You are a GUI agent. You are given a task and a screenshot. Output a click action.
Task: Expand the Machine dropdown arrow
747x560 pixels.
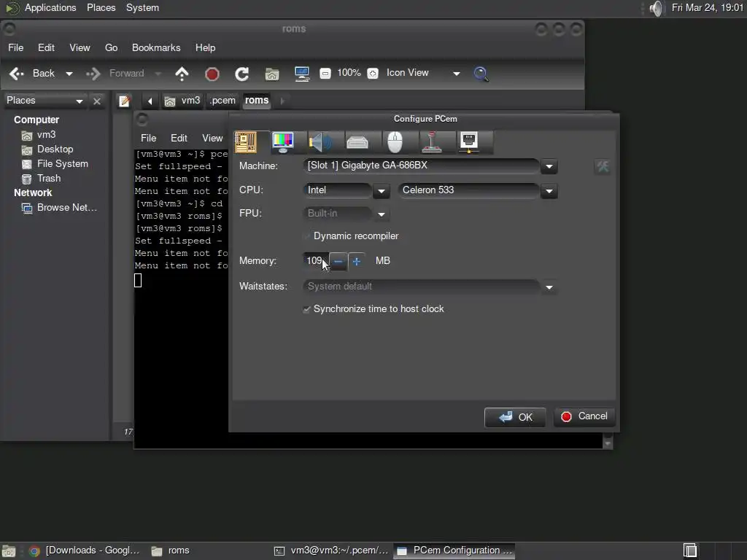click(x=549, y=166)
